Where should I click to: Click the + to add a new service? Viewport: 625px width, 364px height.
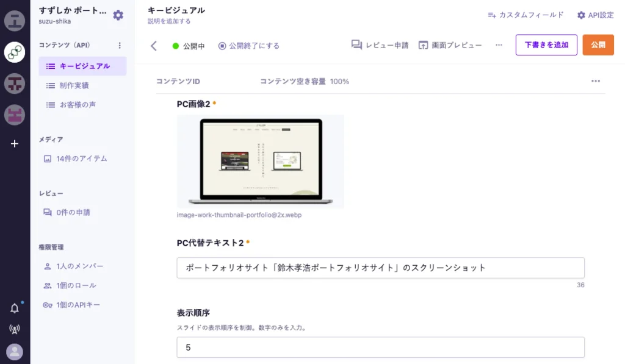[x=14, y=144]
